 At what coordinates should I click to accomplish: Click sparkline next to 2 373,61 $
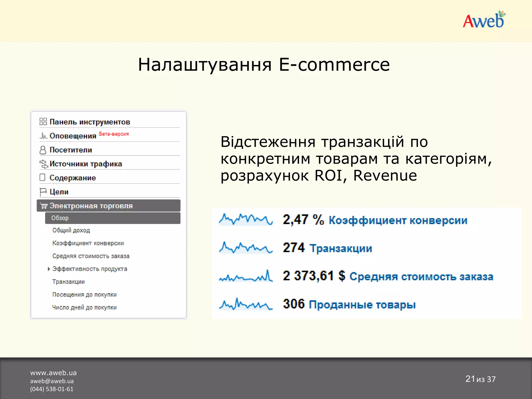pyautogui.click(x=246, y=276)
